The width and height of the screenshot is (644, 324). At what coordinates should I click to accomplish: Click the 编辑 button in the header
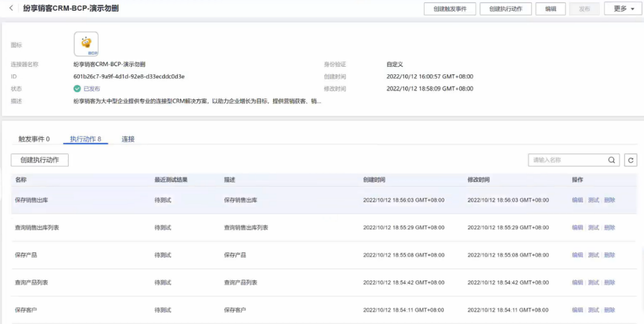[550, 9]
